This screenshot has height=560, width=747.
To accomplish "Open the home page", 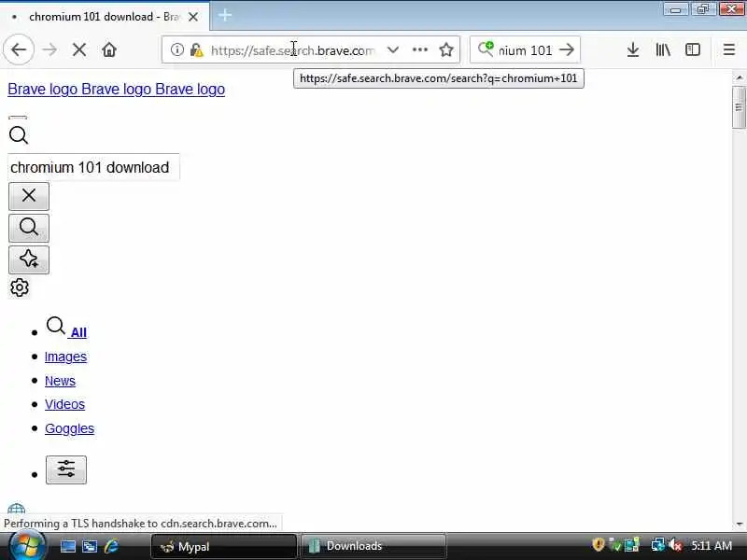I will point(109,49).
